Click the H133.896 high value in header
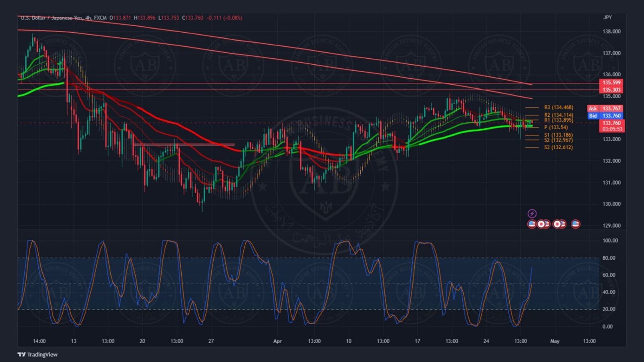 145,18
